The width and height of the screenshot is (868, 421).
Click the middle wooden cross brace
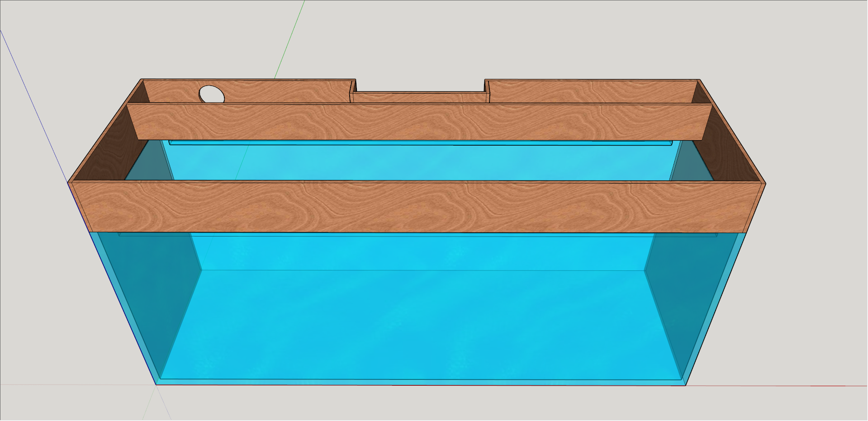pyautogui.click(x=420, y=122)
